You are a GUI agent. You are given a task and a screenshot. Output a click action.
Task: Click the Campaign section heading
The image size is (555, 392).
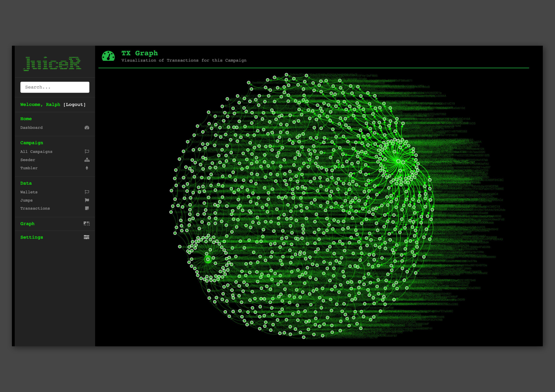click(32, 143)
